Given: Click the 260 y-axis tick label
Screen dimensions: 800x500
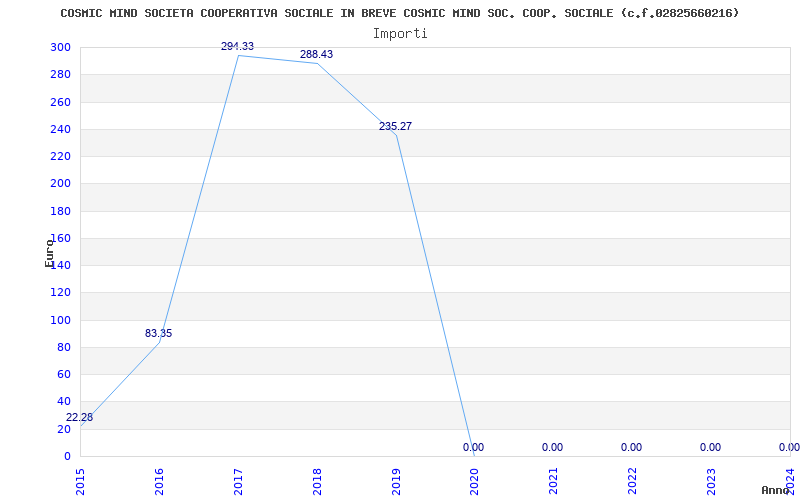Looking at the screenshot, I should pos(60,102).
